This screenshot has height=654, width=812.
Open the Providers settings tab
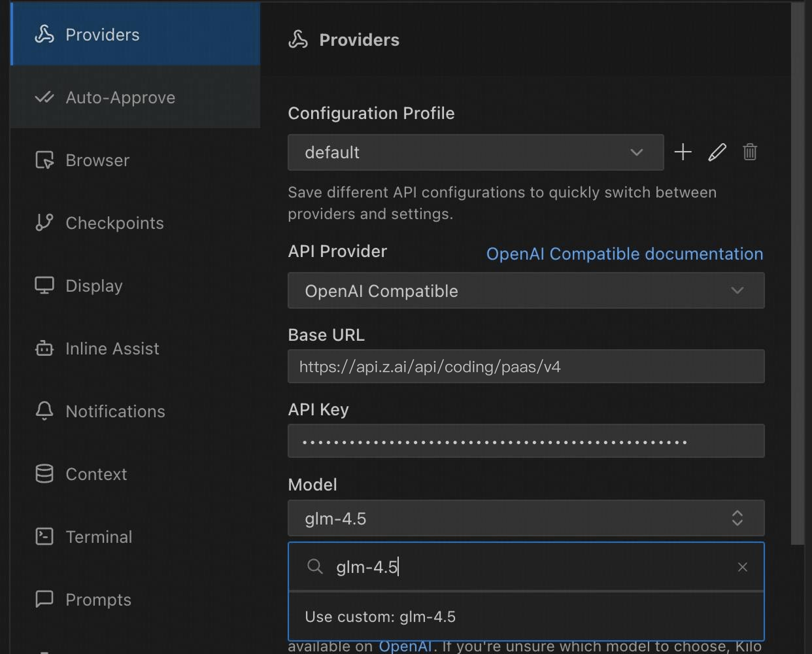pyautogui.click(x=135, y=34)
